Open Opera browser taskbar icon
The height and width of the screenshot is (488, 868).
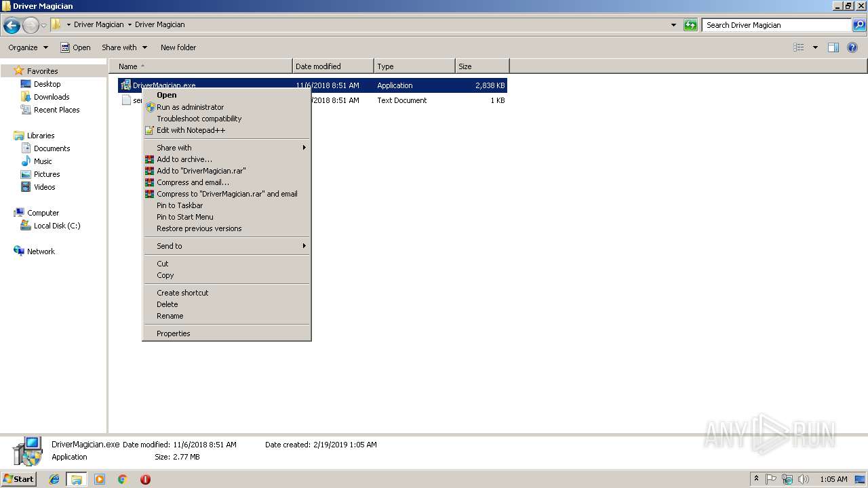coord(145,479)
